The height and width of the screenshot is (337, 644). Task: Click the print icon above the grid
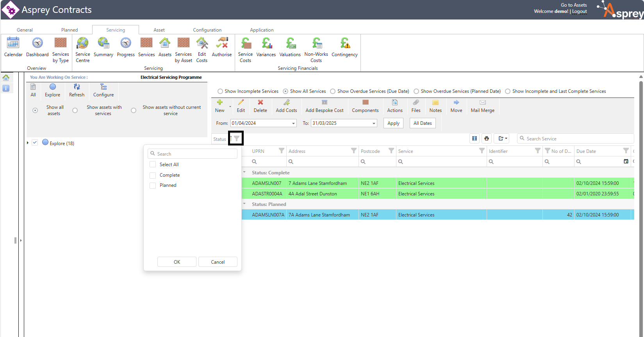pyautogui.click(x=487, y=138)
